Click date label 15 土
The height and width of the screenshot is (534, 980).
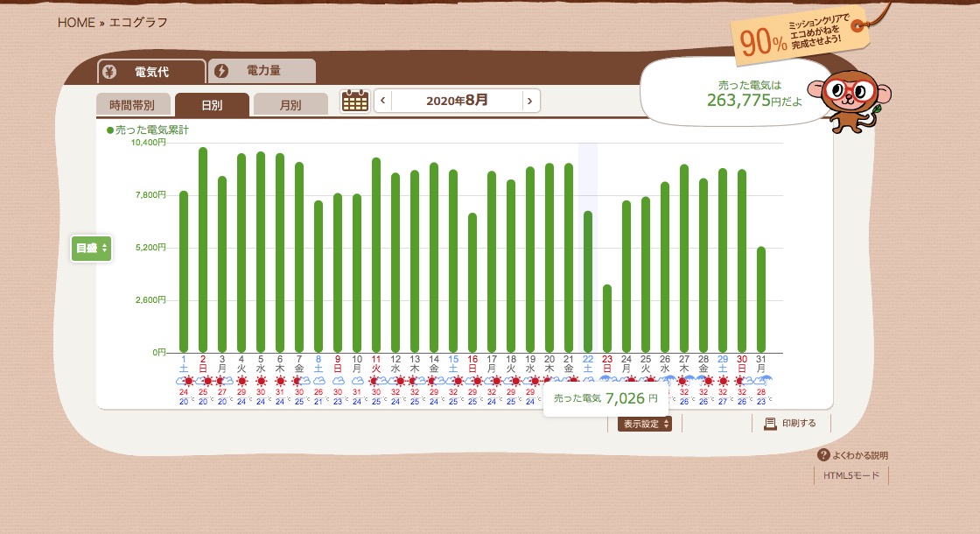click(453, 364)
